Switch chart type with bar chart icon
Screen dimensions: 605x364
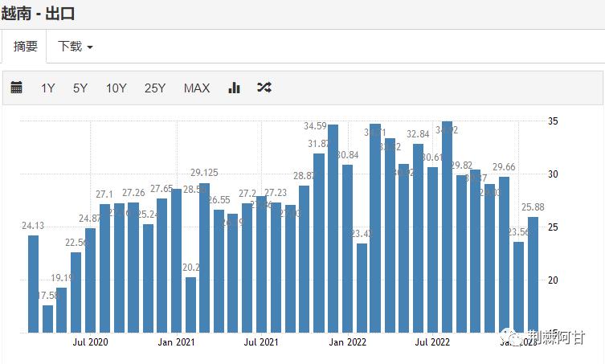pos(234,88)
